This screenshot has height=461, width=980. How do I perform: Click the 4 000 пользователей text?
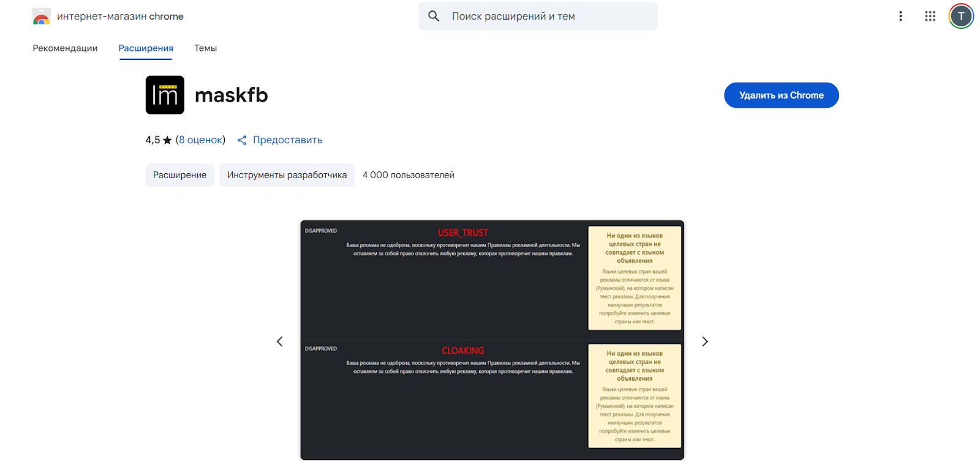point(409,175)
